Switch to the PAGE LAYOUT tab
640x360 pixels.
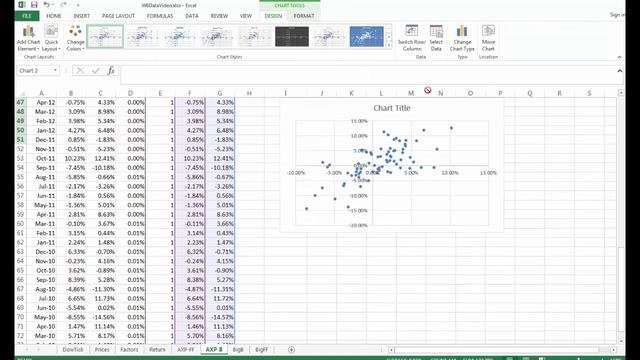118,16
